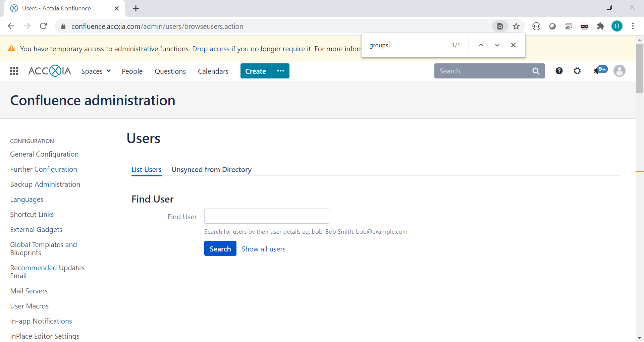Open InPlace Editor Settings in sidebar

[x=45, y=336]
